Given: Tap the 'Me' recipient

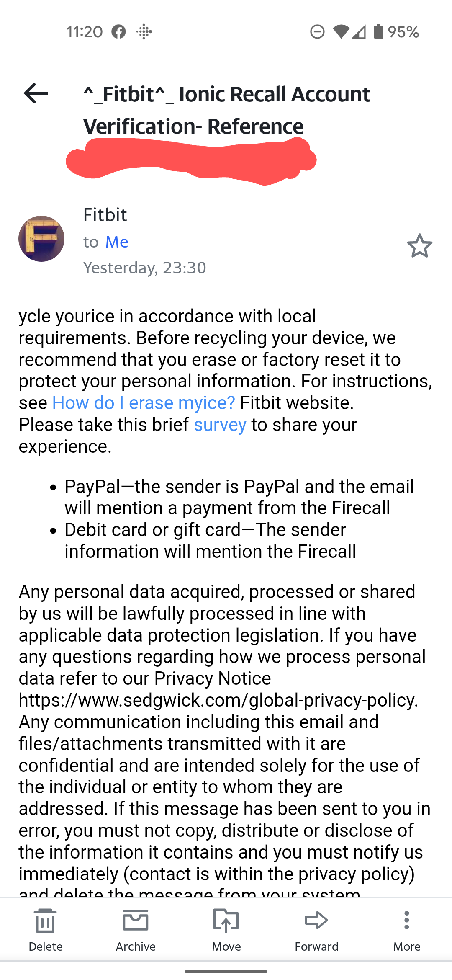Looking at the screenshot, I should coord(117,242).
